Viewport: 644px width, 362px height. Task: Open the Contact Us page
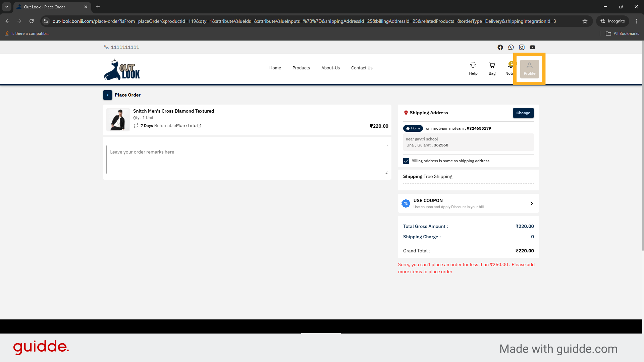tap(362, 68)
